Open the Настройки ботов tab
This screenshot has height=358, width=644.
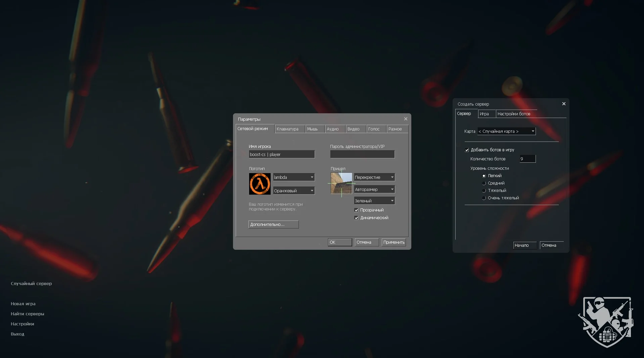click(x=514, y=114)
